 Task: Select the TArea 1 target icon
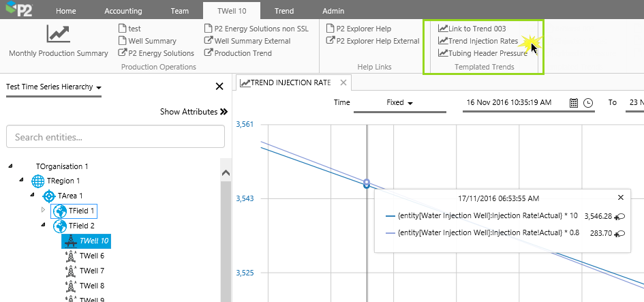(x=49, y=196)
